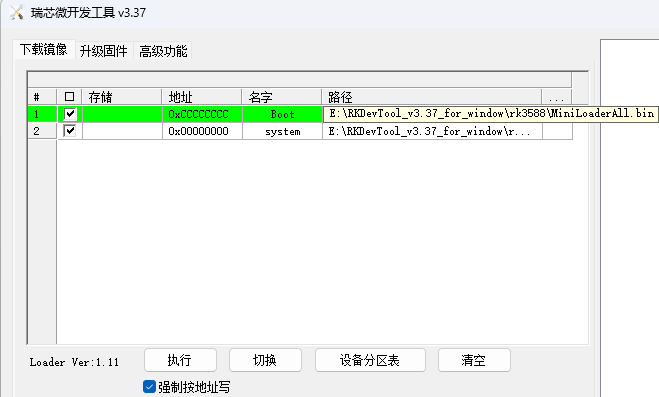Click the system row path cell
Image resolution: width=659 pixels, height=397 pixels.
(432, 131)
